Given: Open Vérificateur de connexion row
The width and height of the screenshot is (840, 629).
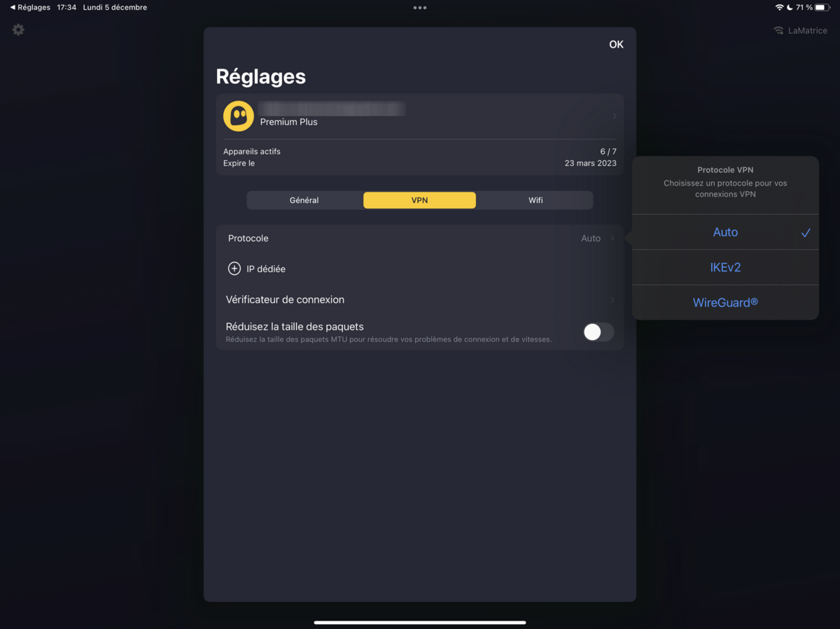Looking at the screenshot, I should coord(420,299).
